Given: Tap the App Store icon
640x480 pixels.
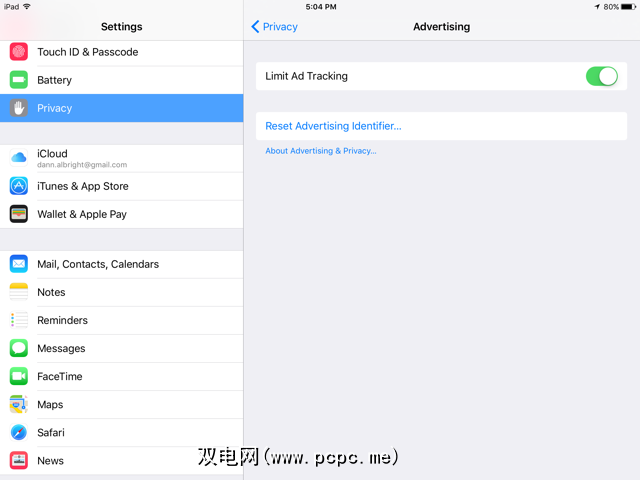Looking at the screenshot, I should pos(19,186).
